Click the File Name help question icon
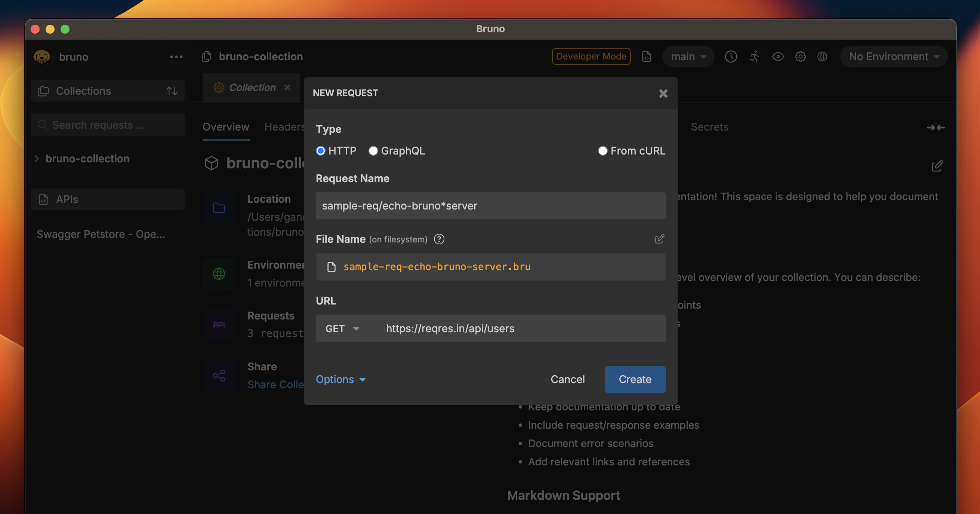This screenshot has height=514, width=980. pyautogui.click(x=439, y=239)
